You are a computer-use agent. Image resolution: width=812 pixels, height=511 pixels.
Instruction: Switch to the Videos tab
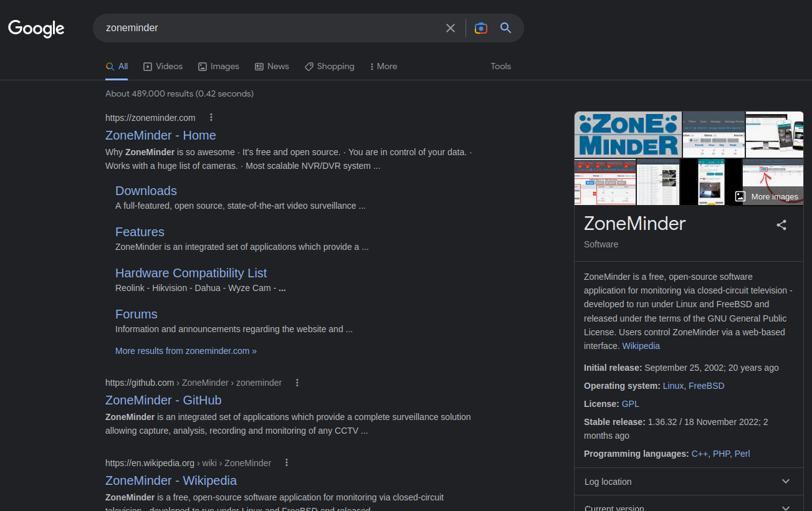(163, 66)
